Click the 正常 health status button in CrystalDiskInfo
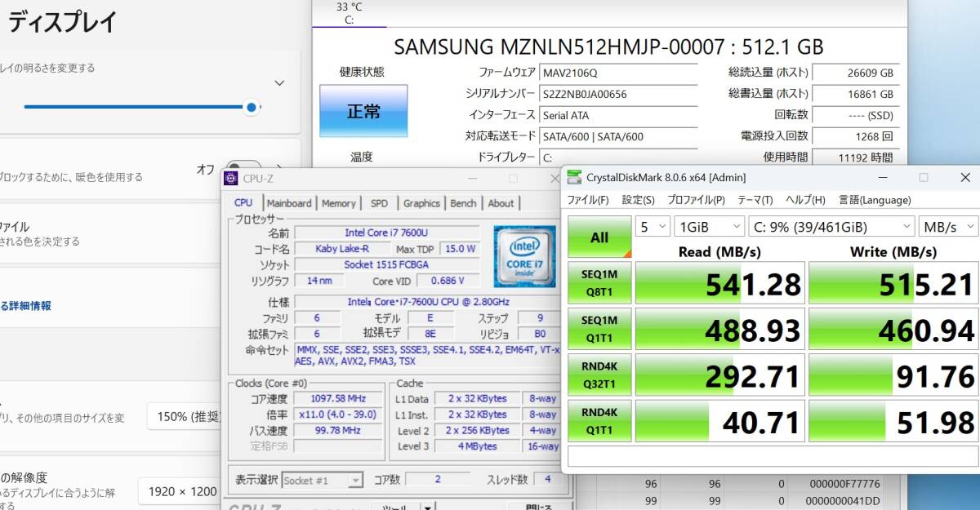 pos(363,111)
